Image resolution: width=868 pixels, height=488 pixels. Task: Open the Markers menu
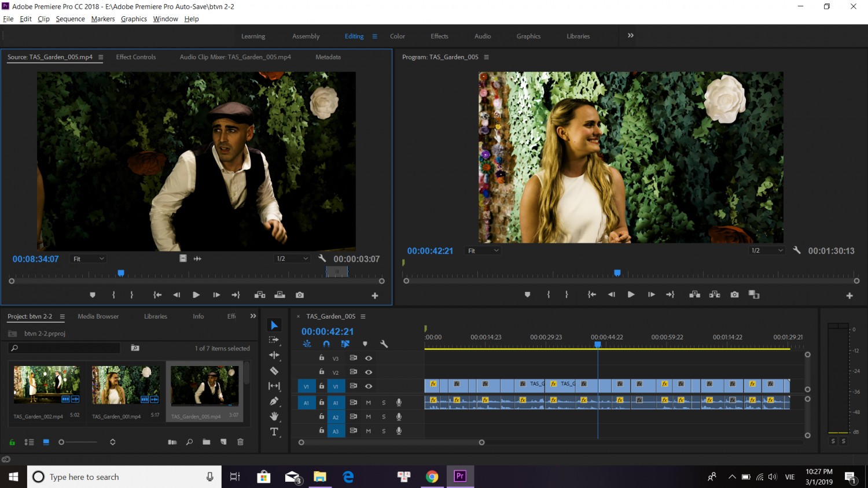coord(103,19)
